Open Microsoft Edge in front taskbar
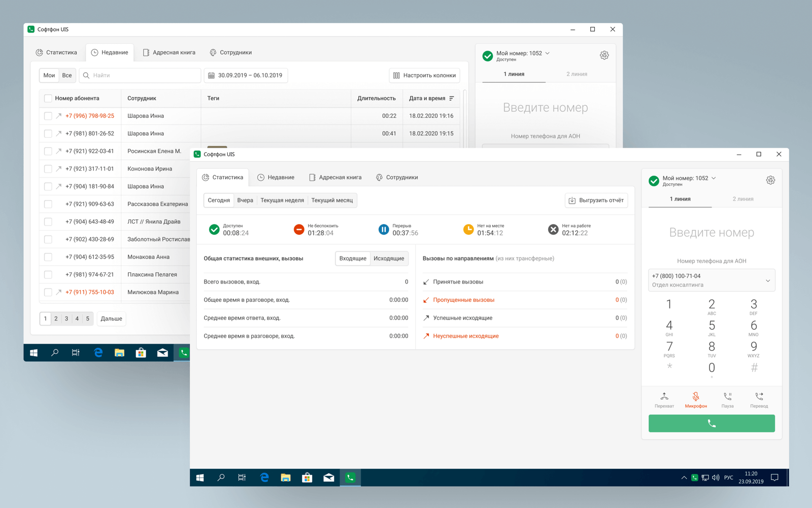 coord(264,478)
